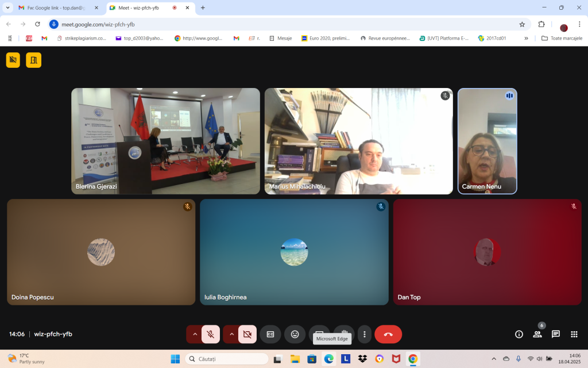
Task: Open the 'Euro 2020, prelimi...' bookmark
Action: pos(326,39)
